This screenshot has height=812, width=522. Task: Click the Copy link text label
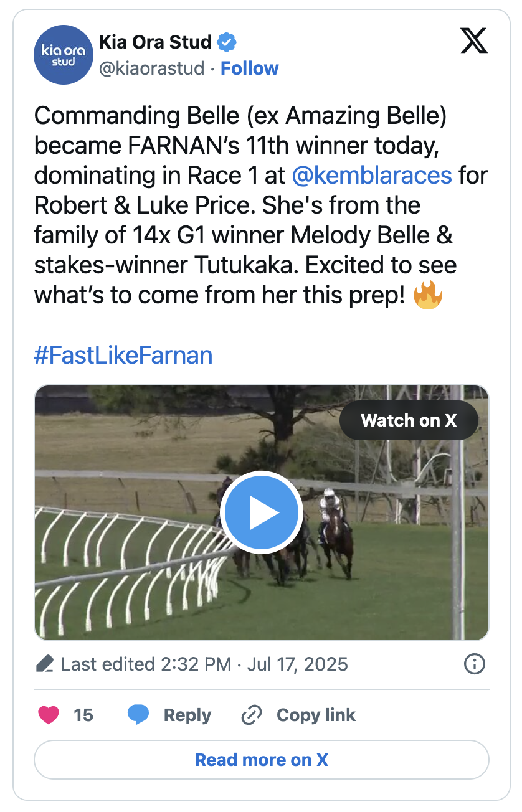coord(316,715)
